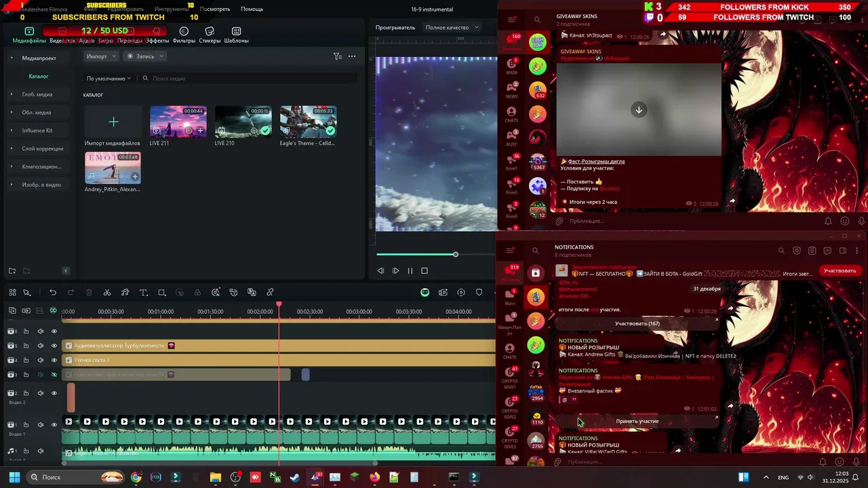
Task: Click the search icon in NOTIFICATIONS Telegram header
Action: point(781,251)
